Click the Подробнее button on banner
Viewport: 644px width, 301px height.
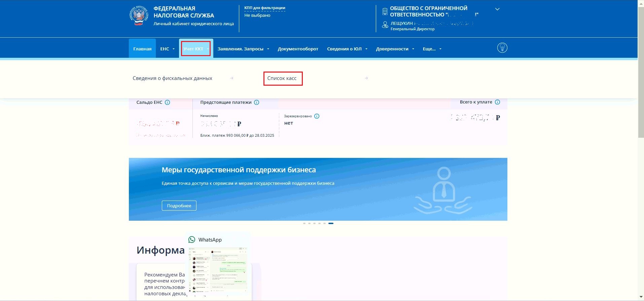click(179, 206)
